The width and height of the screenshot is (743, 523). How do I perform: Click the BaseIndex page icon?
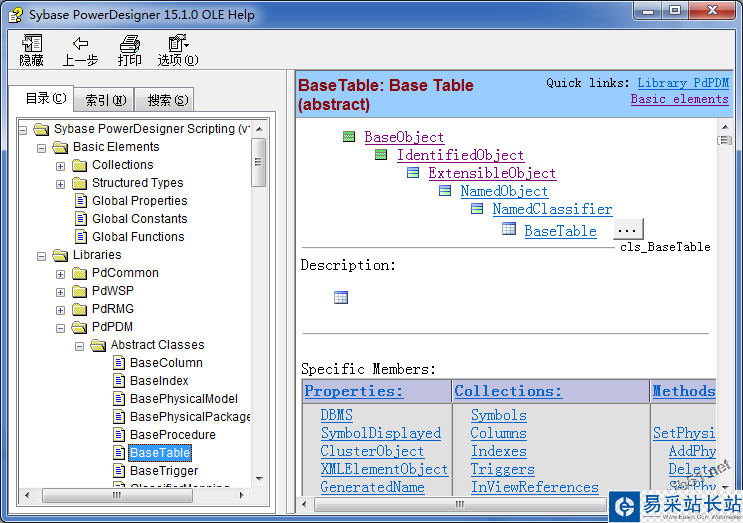coord(119,380)
